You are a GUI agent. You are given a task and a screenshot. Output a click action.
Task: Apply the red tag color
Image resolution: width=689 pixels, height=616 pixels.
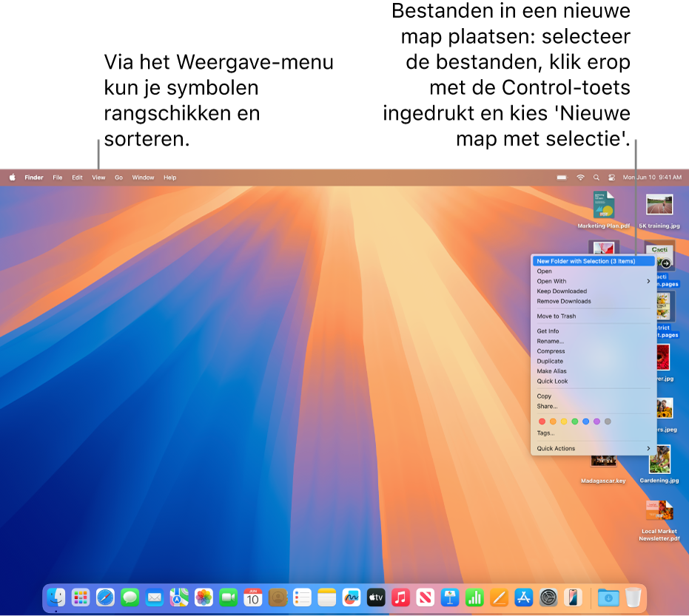pyautogui.click(x=542, y=422)
